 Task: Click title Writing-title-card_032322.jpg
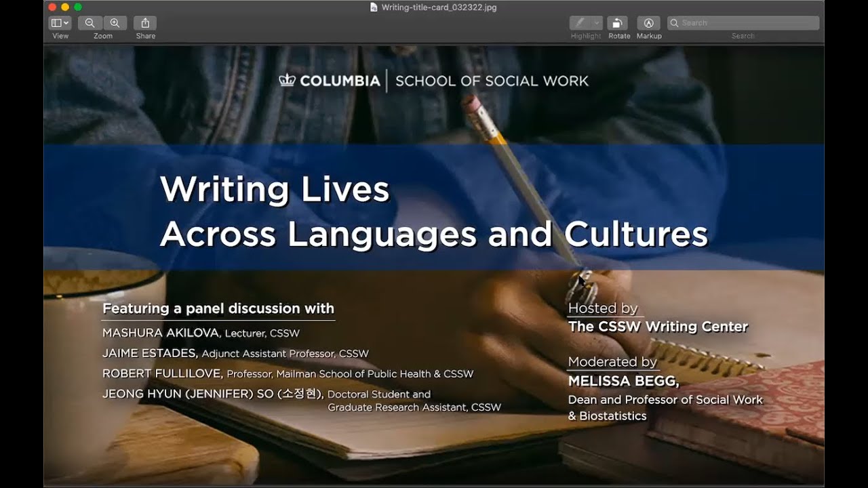(x=439, y=7)
